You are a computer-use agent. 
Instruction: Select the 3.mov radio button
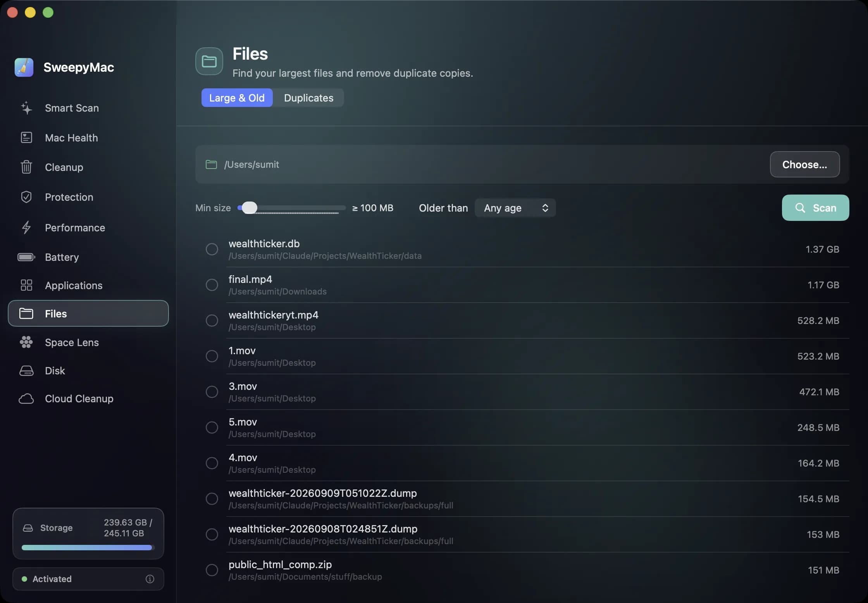[212, 392]
